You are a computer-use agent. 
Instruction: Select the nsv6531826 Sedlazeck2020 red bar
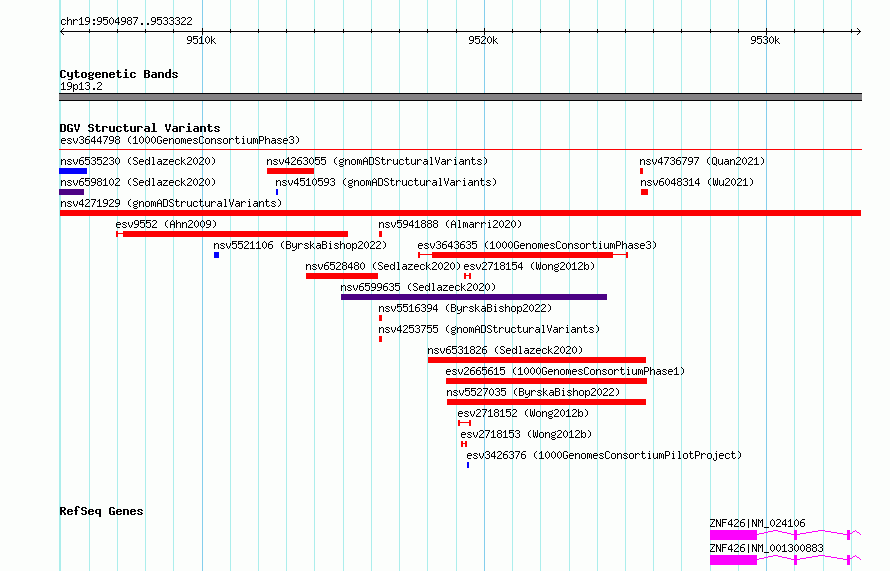point(537,360)
